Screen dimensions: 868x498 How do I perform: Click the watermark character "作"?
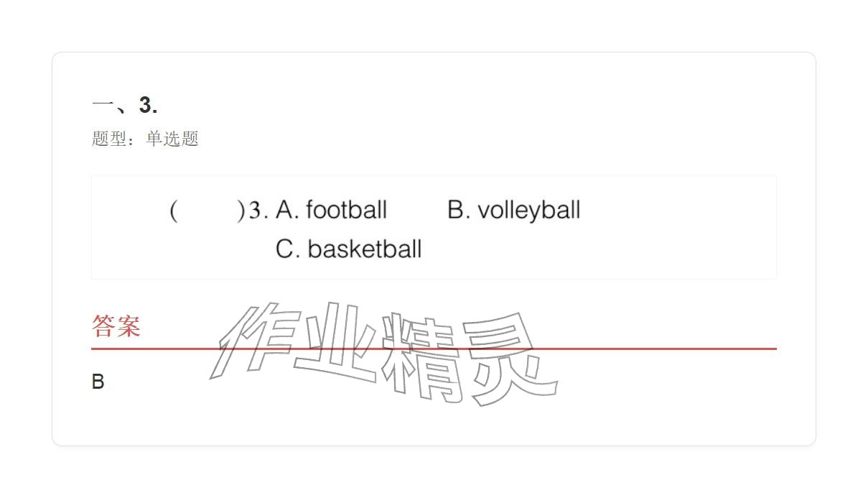coord(255,338)
